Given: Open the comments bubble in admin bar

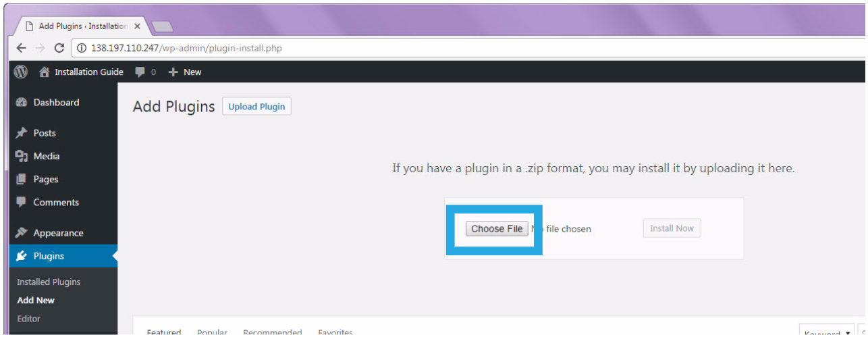Looking at the screenshot, I should pyautogui.click(x=145, y=72).
